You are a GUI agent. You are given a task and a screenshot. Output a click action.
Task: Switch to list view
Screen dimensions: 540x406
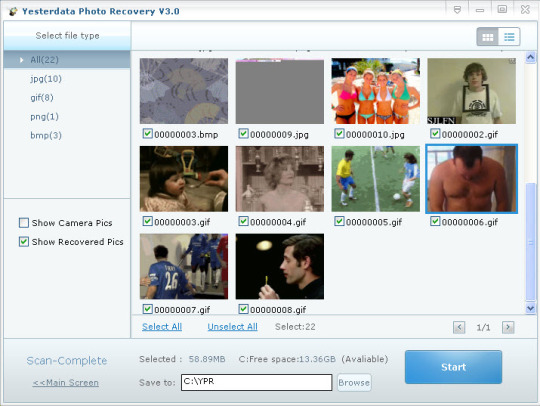point(509,37)
